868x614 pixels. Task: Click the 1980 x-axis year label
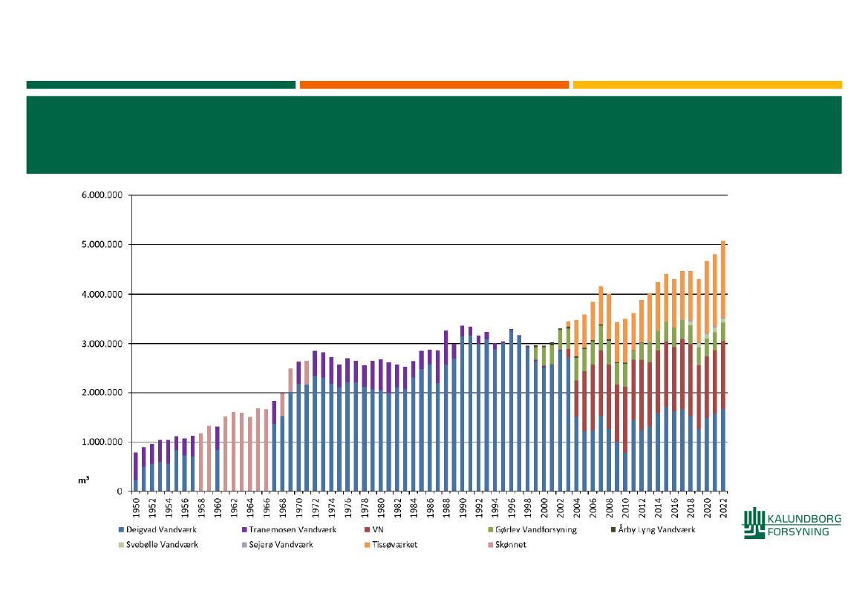coord(381,508)
